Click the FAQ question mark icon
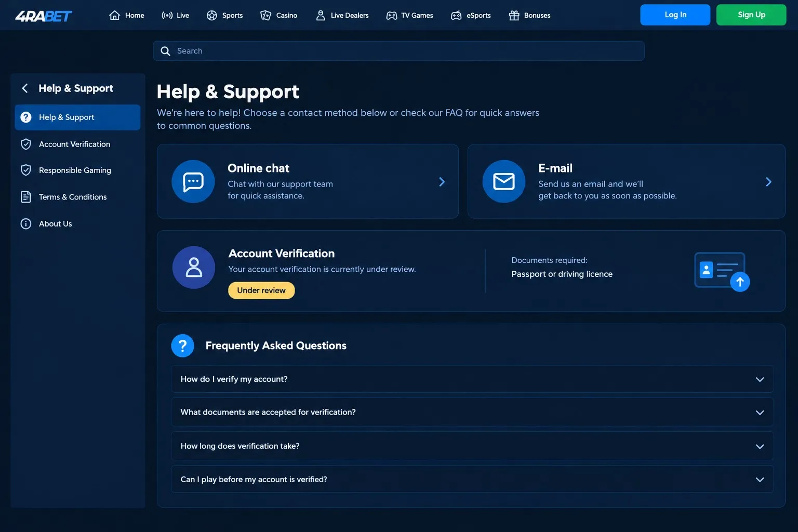The height and width of the screenshot is (532, 798). point(183,345)
